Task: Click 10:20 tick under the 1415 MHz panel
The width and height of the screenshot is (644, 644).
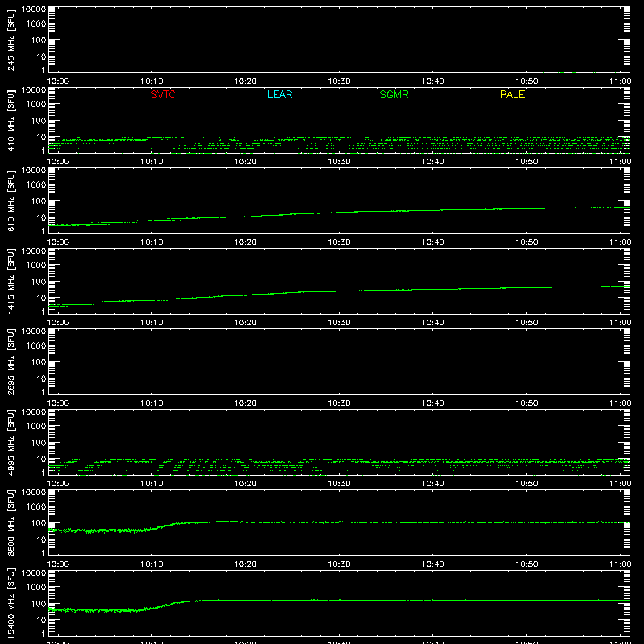Action: (246, 323)
